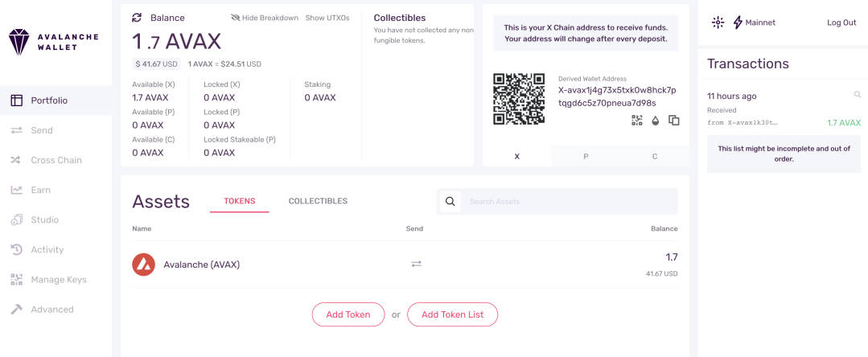
Task: Click the $ 41.67 USD balance badge
Action: [x=157, y=64]
